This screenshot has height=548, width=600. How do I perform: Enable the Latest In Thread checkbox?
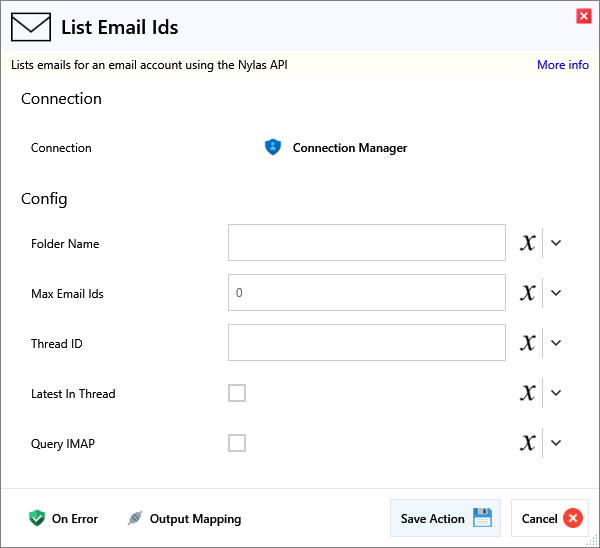[237, 393]
